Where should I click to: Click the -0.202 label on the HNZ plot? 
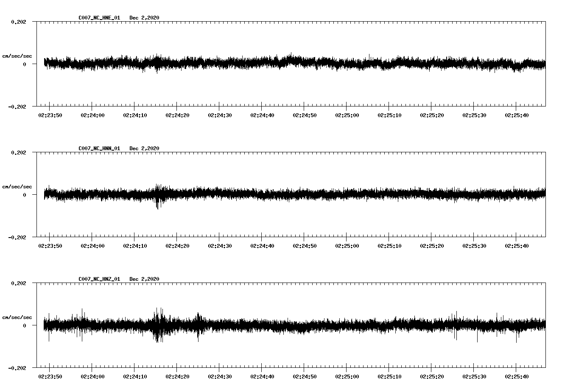coord(16,368)
